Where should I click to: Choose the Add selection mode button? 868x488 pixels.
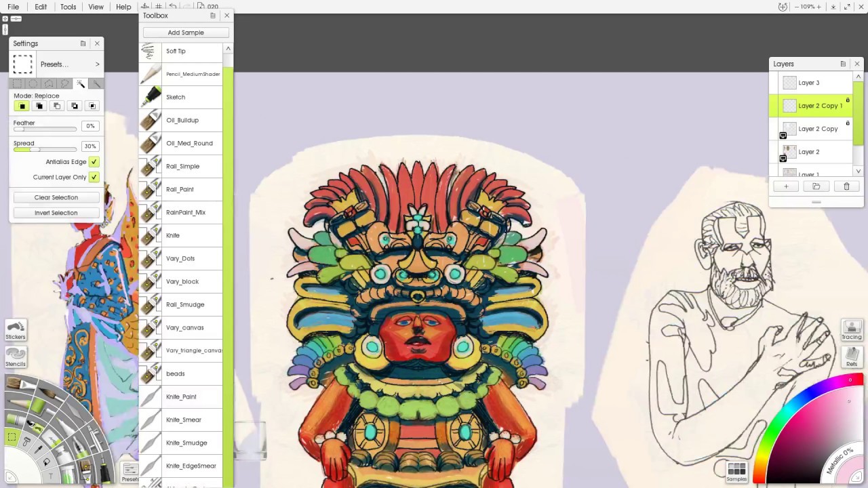(x=39, y=106)
